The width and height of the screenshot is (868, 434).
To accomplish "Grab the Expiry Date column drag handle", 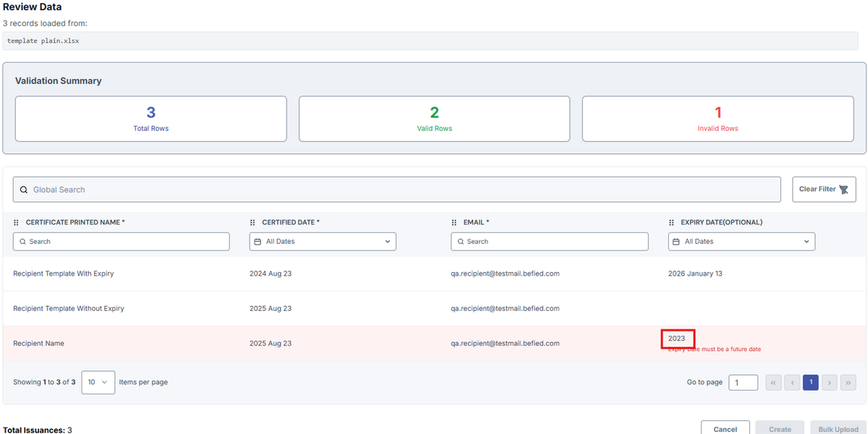I will 671,223.
